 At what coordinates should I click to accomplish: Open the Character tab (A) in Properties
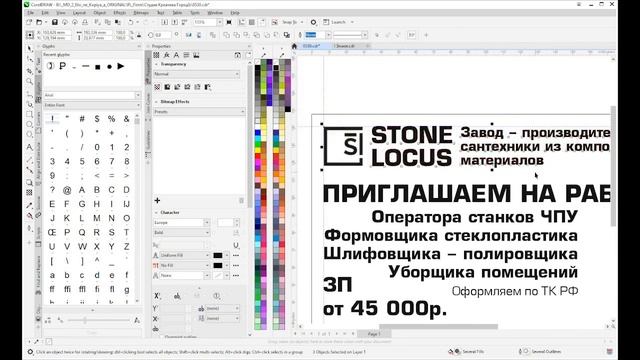(176, 55)
